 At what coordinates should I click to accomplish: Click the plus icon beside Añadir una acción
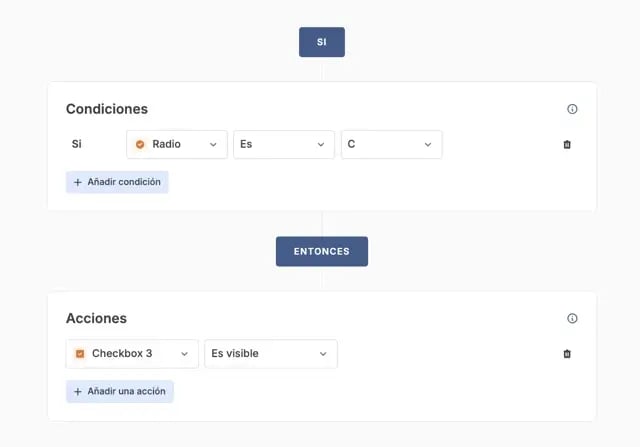(x=78, y=391)
